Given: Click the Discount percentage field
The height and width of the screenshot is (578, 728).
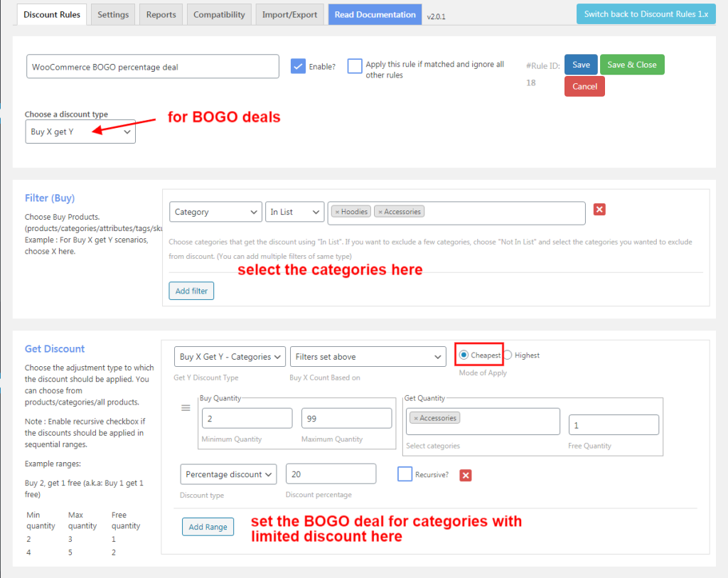Looking at the screenshot, I should point(331,473).
